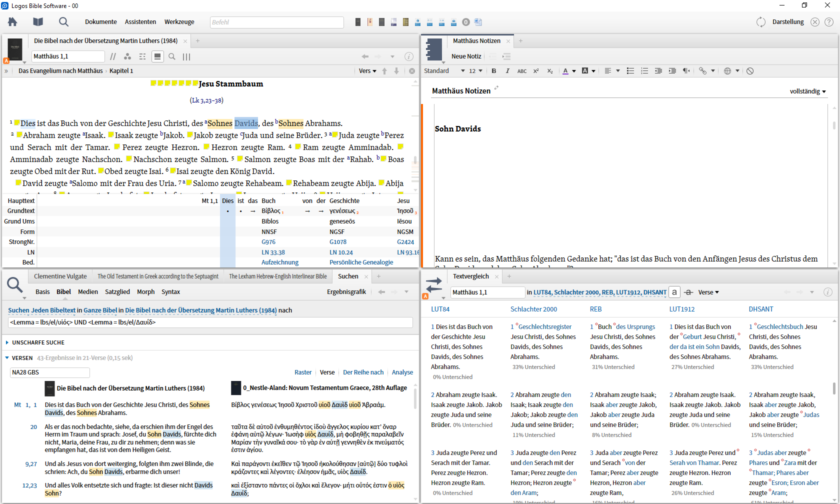Close the locator bar in Bible panel
Viewport: 840px width, 504px height.
point(412,71)
